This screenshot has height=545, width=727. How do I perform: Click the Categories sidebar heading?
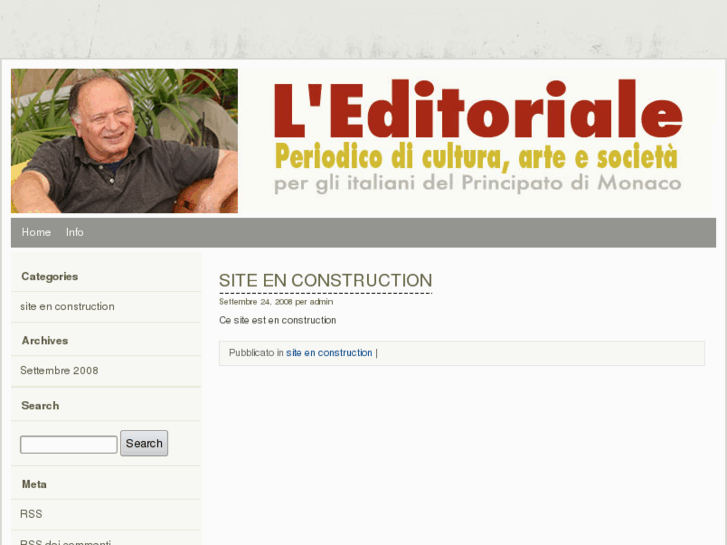click(x=50, y=276)
